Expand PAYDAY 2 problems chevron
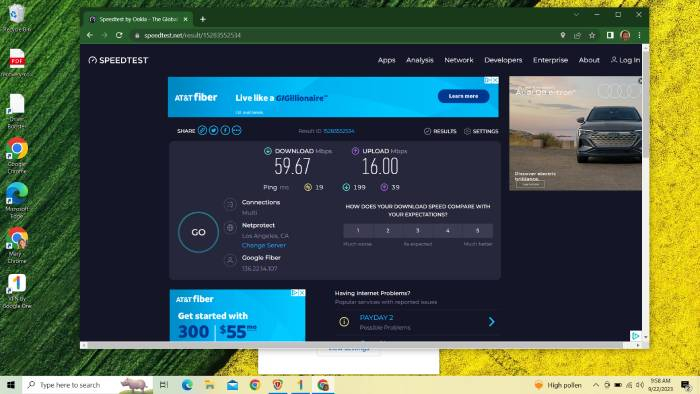 [x=492, y=321]
